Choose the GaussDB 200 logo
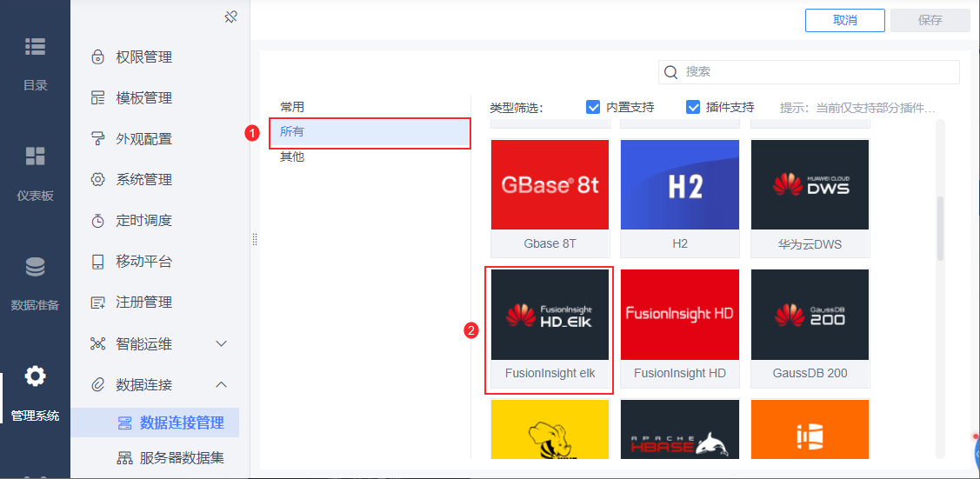Screen dimensions: 980x479 (x=810, y=315)
